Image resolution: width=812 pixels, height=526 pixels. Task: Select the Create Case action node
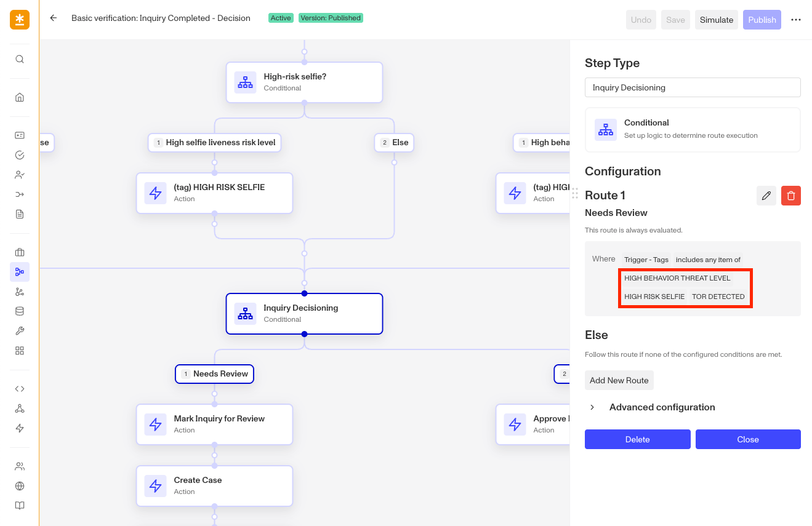214,486
